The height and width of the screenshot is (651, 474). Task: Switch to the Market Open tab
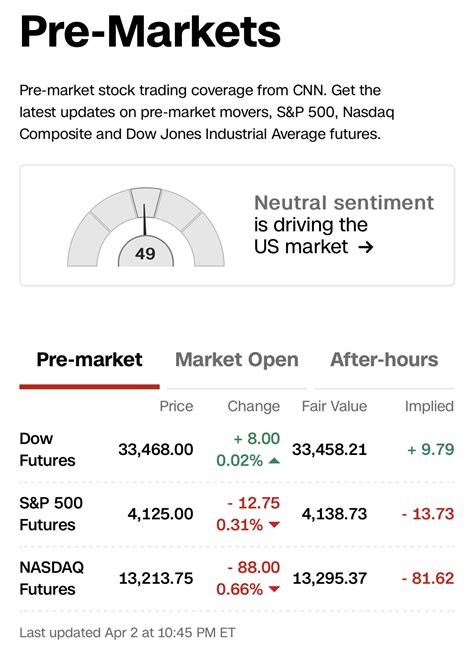click(237, 360)
